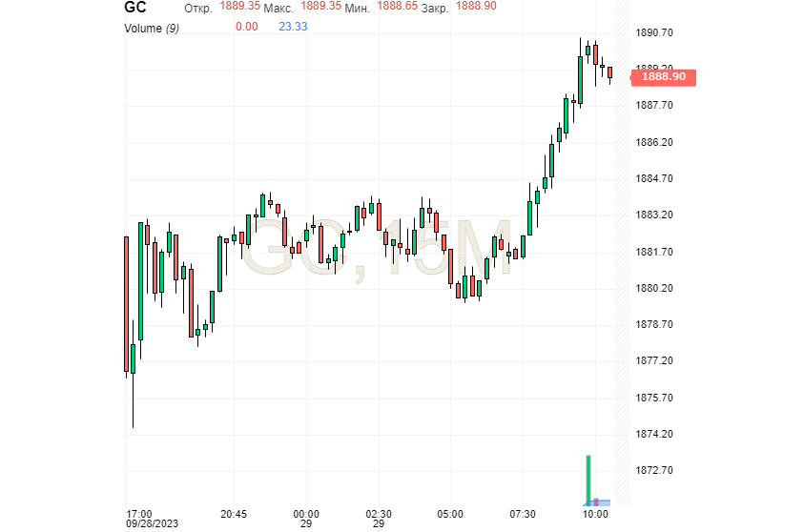
Task: Click the 1890.70 price axis label
Action: [655, 32]
